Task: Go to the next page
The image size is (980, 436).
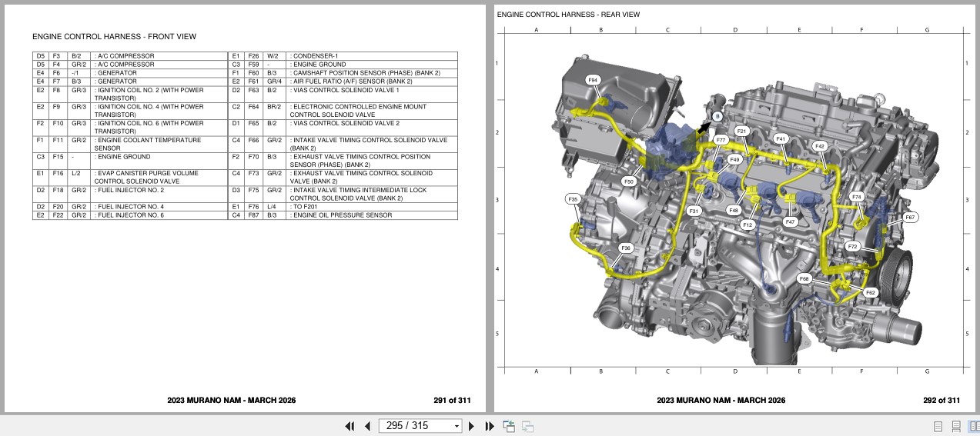Action: (x=471, y=426)
